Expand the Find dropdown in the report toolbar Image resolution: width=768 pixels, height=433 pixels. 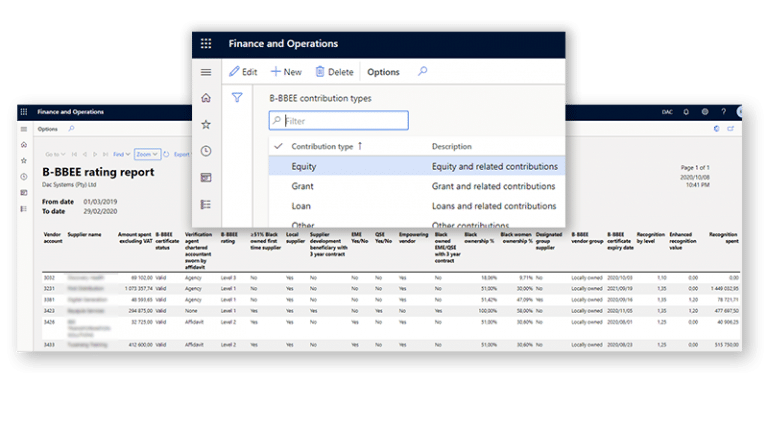click(x=120, y=154)
